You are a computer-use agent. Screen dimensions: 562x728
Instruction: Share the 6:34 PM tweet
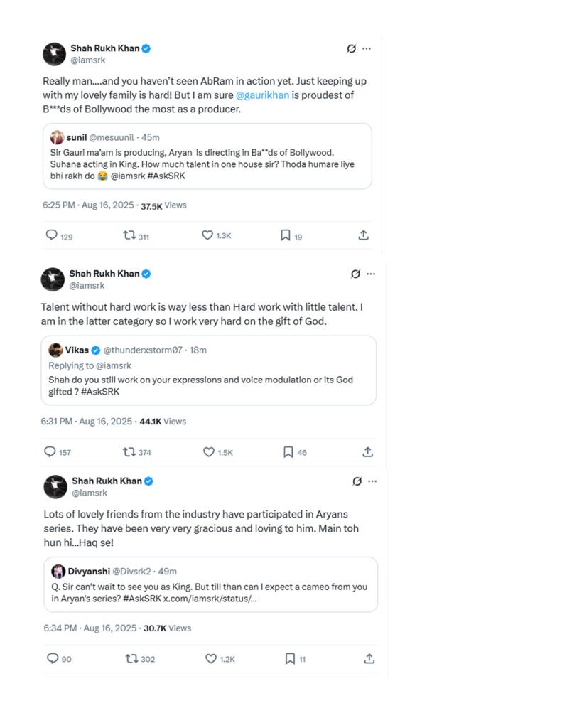369,658
